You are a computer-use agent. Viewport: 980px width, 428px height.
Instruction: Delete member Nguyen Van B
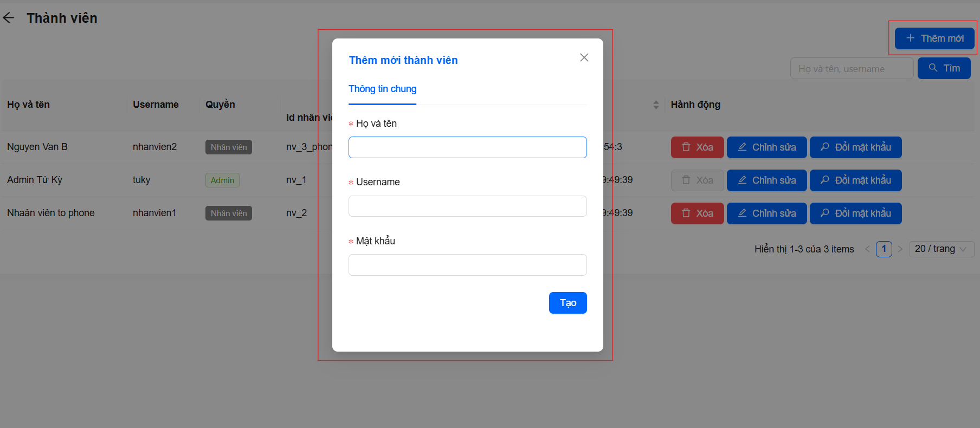[x=697, y=147]
